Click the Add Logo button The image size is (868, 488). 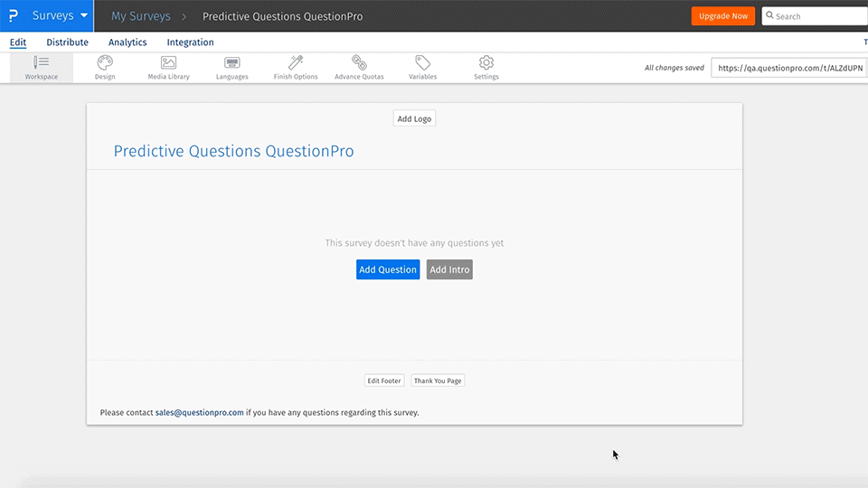pos(414,119)
